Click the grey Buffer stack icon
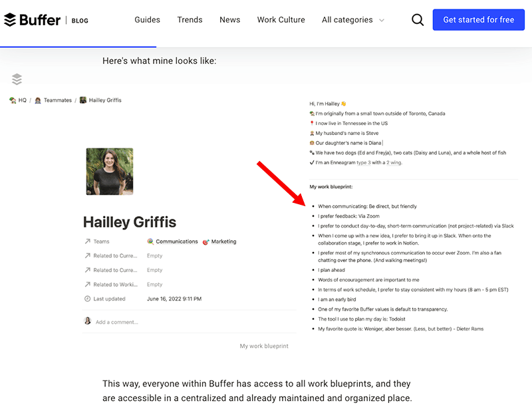This screenshot has width=532, height=411. 17,79
